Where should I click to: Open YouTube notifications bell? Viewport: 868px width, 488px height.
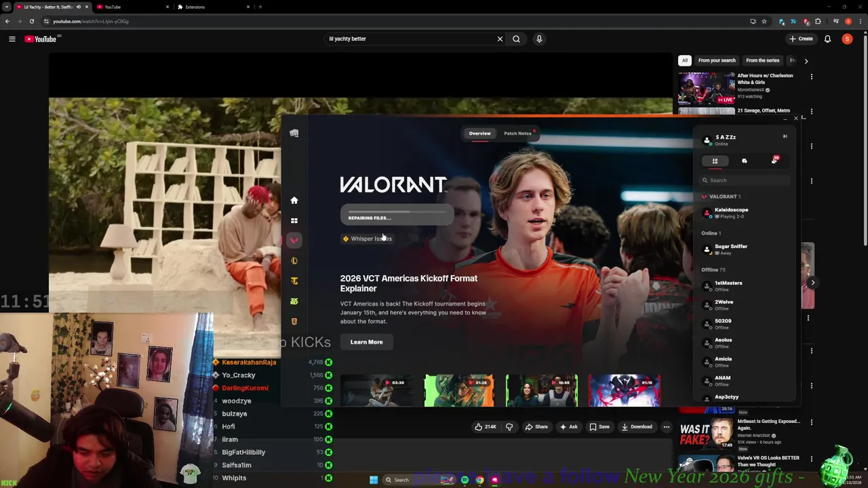tap(827, 39)
